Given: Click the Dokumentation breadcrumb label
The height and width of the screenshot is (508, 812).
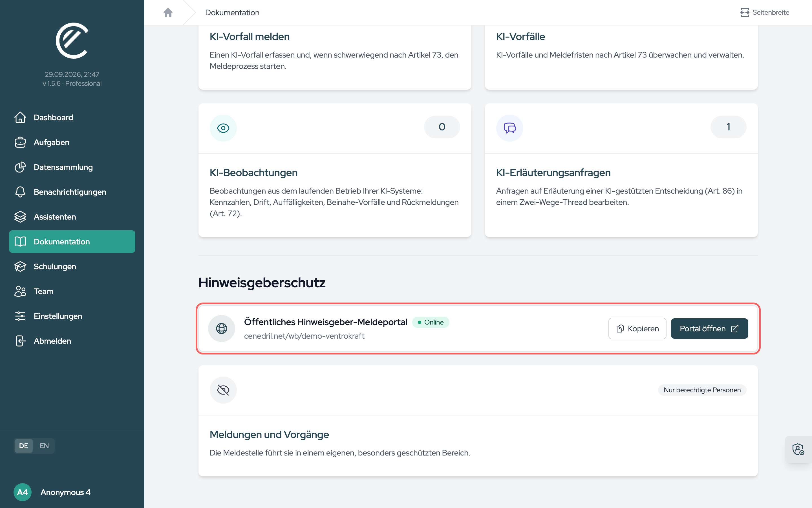Looking at the screenshot, I should click(232, 12).
